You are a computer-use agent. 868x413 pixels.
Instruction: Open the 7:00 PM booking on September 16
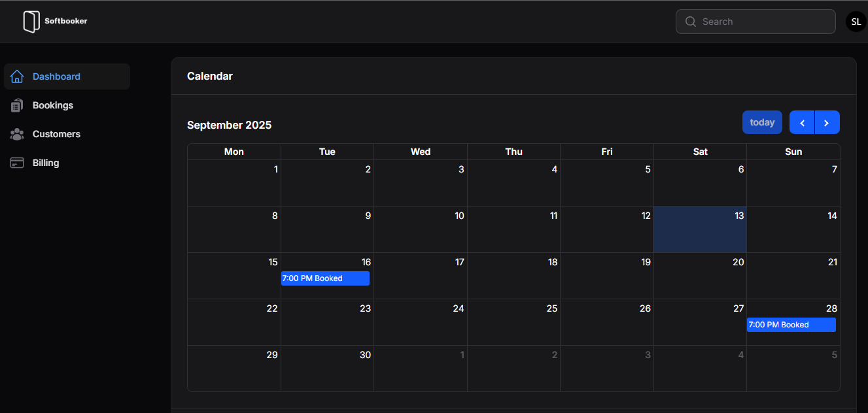[325, 278]
